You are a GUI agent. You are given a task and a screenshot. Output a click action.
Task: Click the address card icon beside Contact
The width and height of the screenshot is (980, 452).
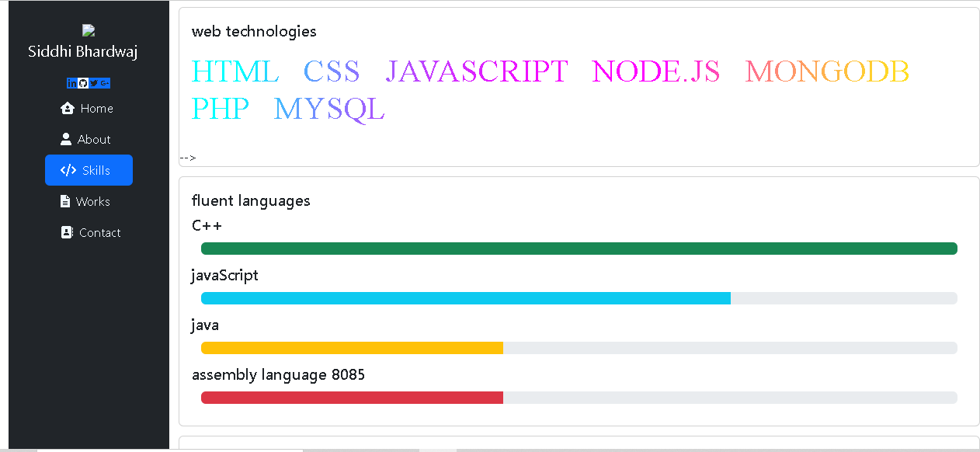(67, 232)
